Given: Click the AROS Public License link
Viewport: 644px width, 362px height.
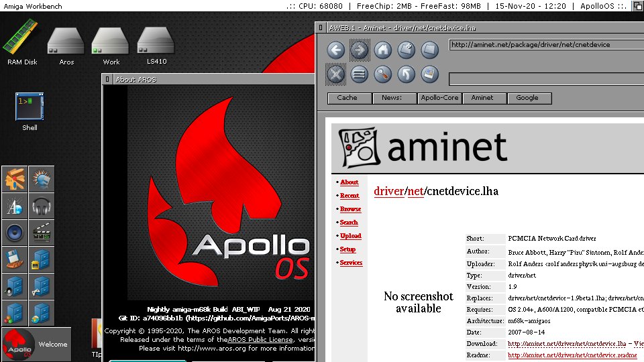Looking at the screenshot, I should click(x=260, y=340).
